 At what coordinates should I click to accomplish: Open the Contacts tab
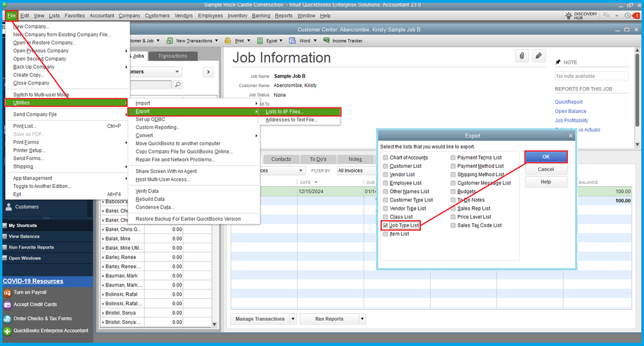(281, 159)
